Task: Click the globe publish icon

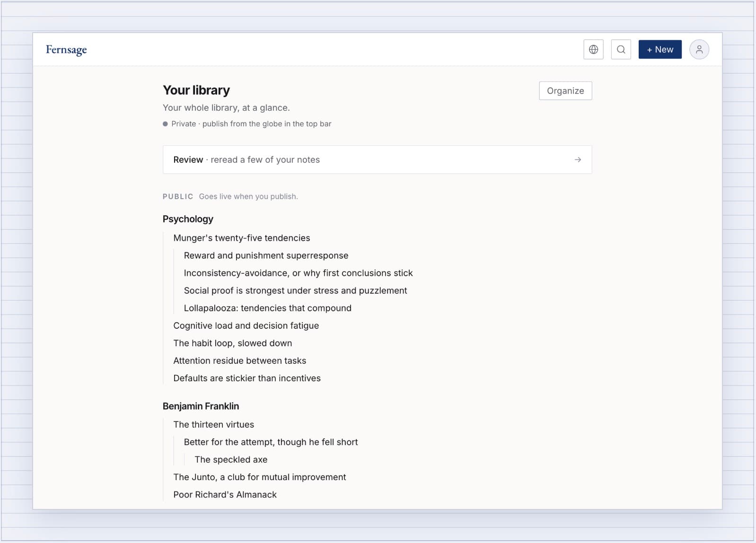Action: coord(593,50)
